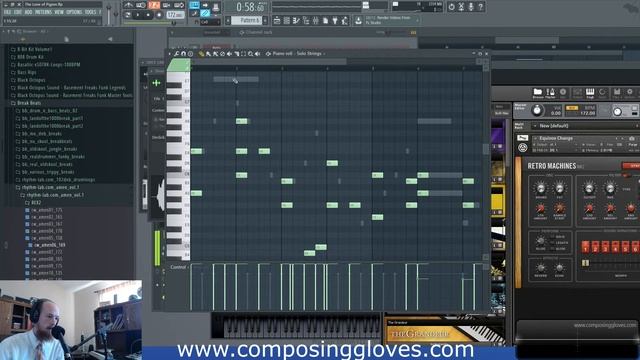The image size is (640, 360).
Task: Open the New (default) multi rack dropdown
Action: [x=586, y=126]
